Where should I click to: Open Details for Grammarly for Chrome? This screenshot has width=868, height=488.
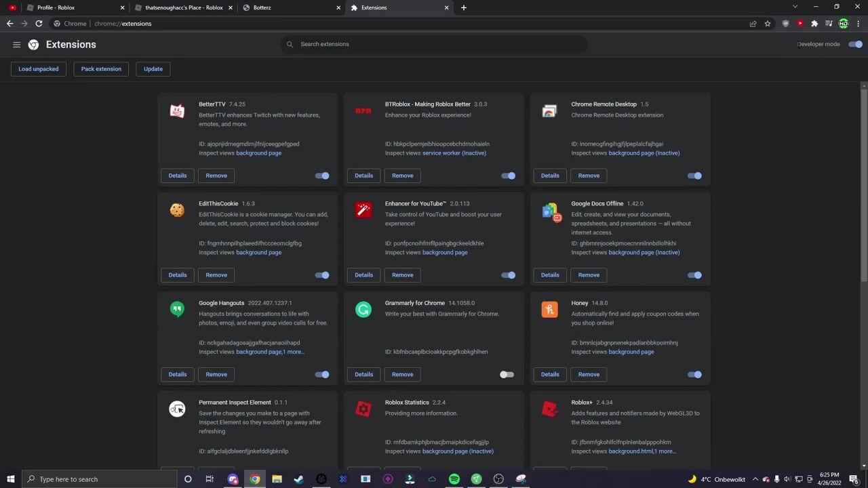click(363, 374)
